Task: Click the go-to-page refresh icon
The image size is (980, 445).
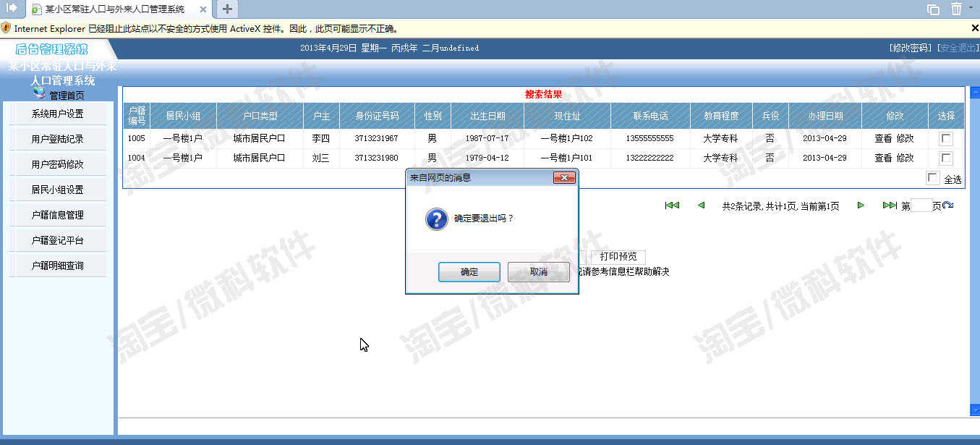Action: point(947,205)
